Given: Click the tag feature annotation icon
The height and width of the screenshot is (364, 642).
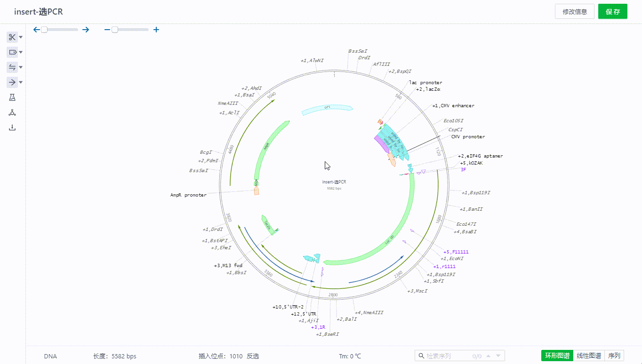Looking at the screenshot, I should [x=12, y=52].
